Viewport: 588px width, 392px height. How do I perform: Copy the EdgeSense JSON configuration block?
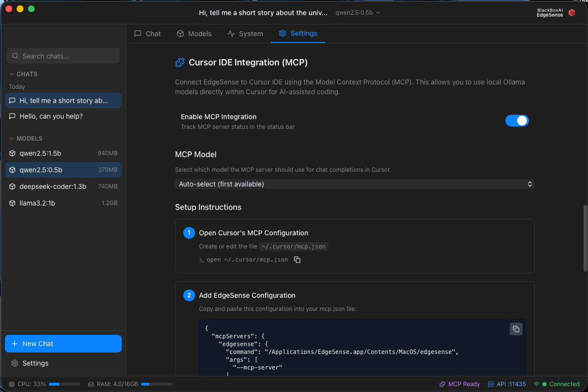(516, 329)
